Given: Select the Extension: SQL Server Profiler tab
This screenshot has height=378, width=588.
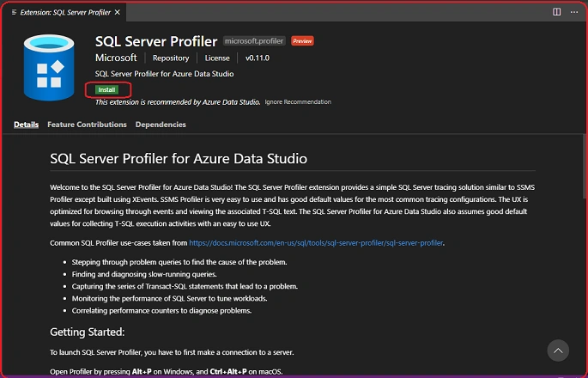Looking at the screenshot, I should [x=64, y=12].
